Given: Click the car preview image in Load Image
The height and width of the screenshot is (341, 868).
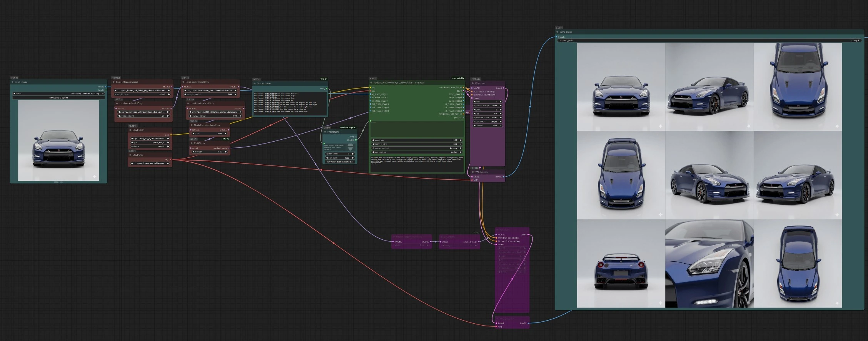Looking at the screenshot, I should 58,141.
